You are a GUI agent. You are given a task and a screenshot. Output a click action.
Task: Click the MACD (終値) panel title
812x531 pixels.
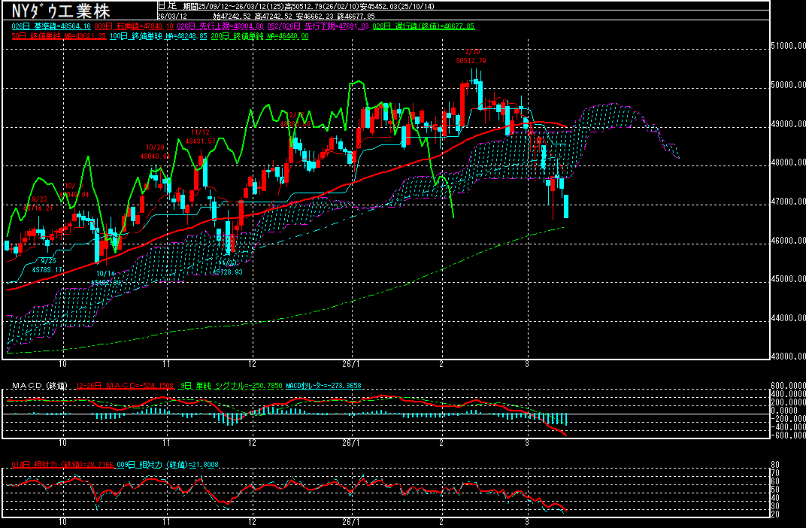click(x=40, y=386)
